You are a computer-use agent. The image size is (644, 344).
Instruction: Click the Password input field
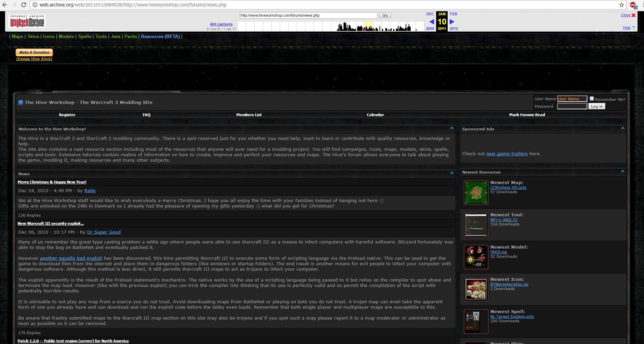coord(572,106)
